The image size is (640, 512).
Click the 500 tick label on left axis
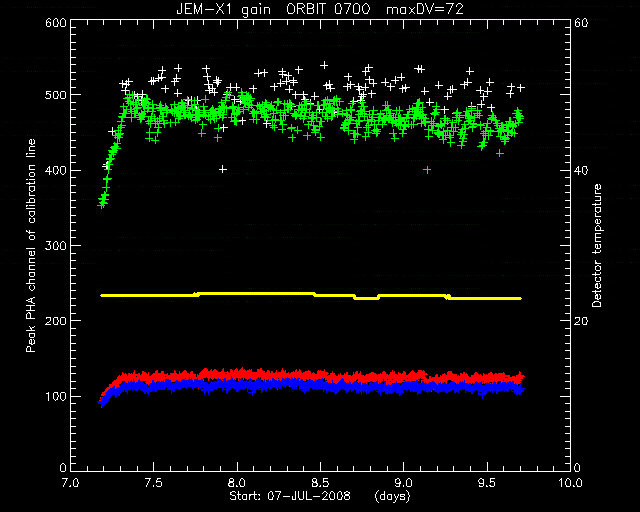click(56, 95)
